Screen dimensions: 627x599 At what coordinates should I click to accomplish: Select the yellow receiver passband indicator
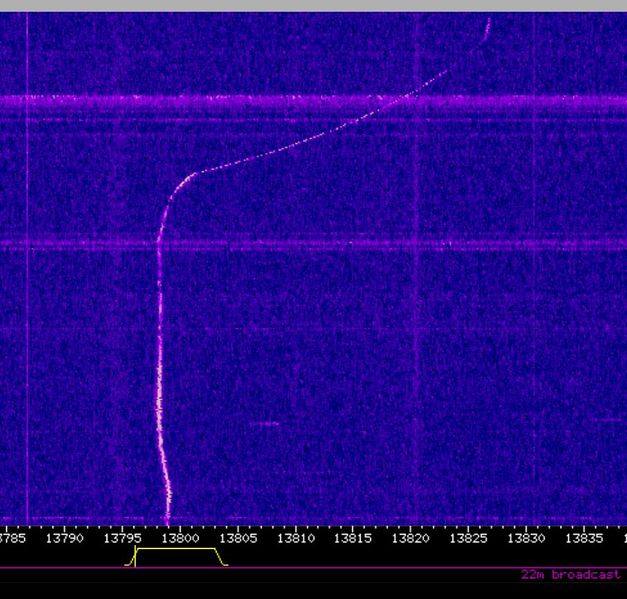click(x=176, y=557)
